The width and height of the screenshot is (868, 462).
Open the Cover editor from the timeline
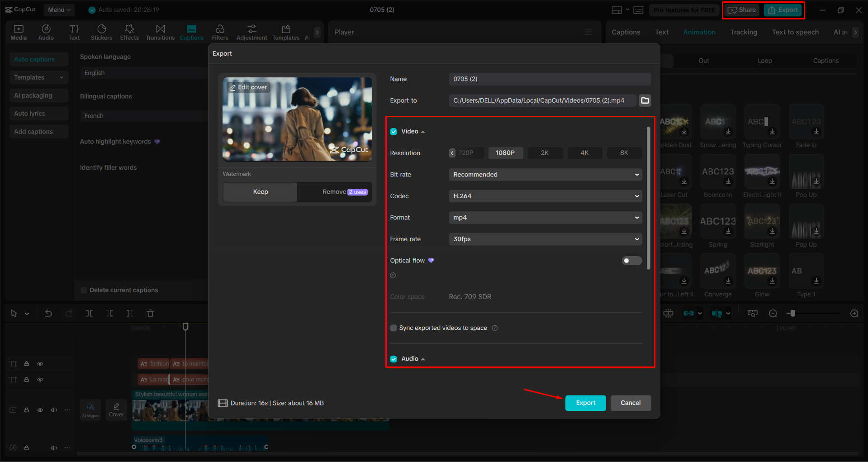pos(116,410)
